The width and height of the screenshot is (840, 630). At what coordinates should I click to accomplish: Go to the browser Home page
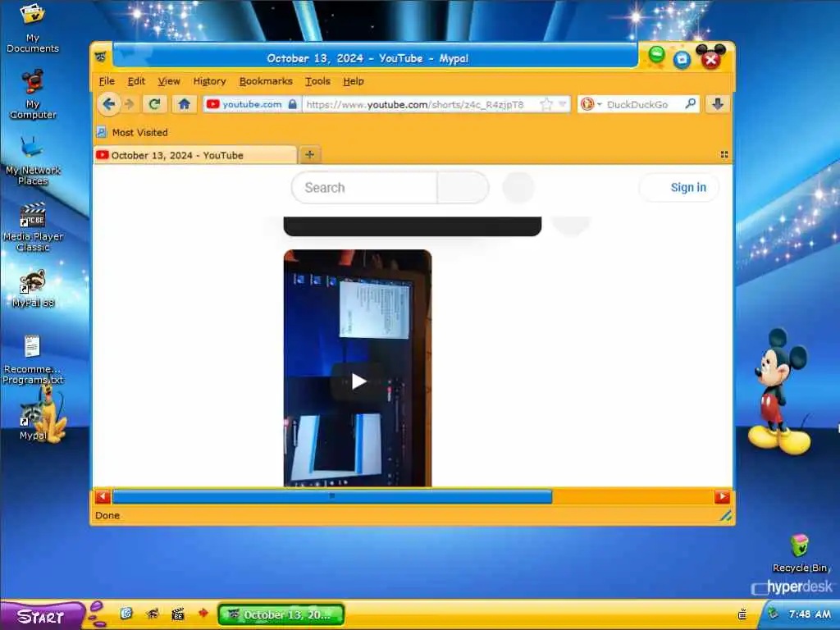coord(185,104)
